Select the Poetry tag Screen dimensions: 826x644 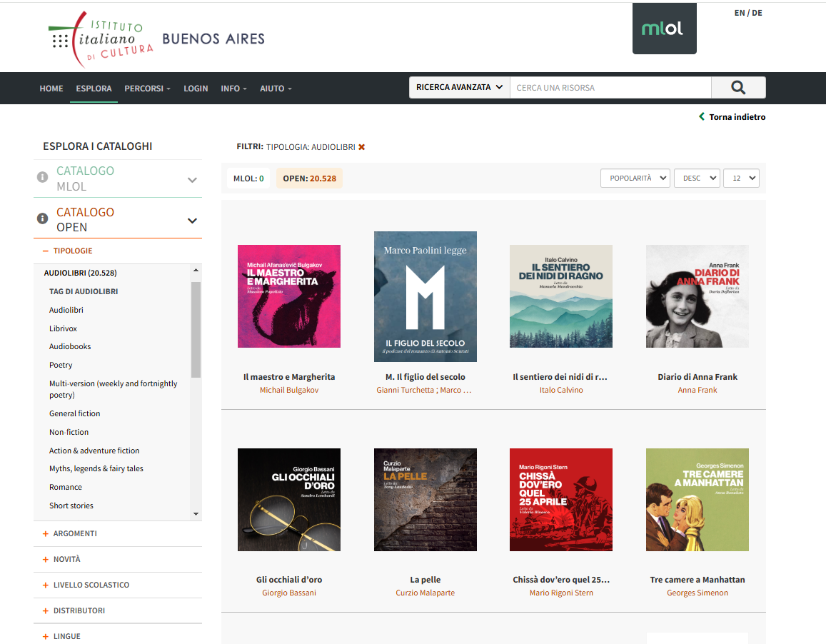click(x=61, y=365)
